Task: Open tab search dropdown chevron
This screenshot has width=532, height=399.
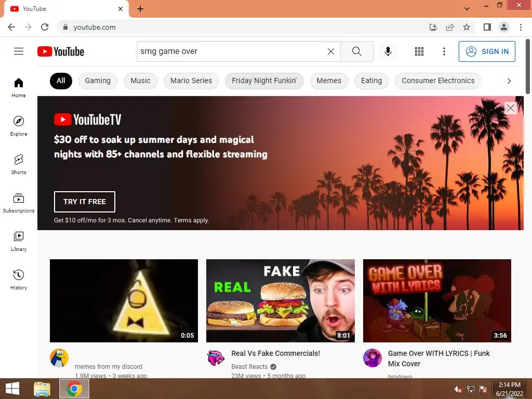Action: tap(467, 8)
